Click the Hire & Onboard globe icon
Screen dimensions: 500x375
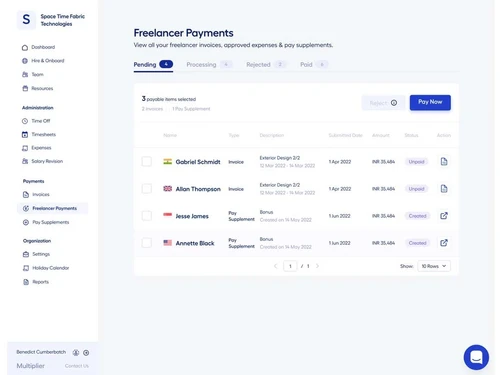click(25, 61)
